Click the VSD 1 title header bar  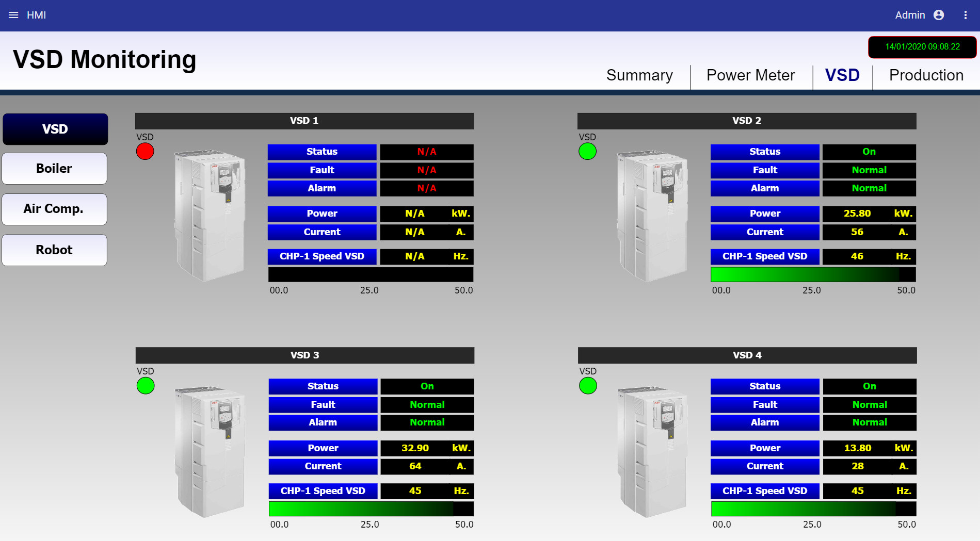304,121
